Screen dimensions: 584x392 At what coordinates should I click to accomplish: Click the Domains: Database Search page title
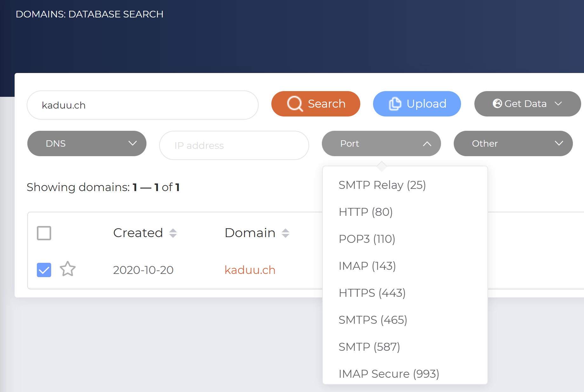point(90,14)
